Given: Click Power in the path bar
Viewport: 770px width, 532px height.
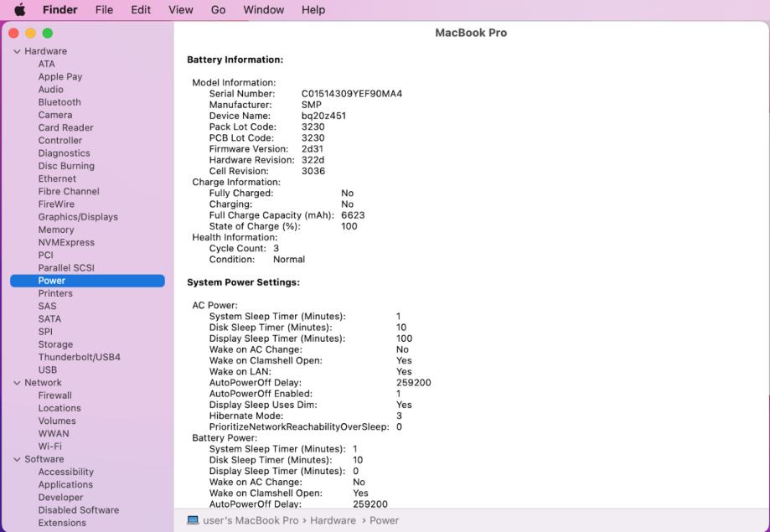Looking at the screenshot, I should coord(384,520).
